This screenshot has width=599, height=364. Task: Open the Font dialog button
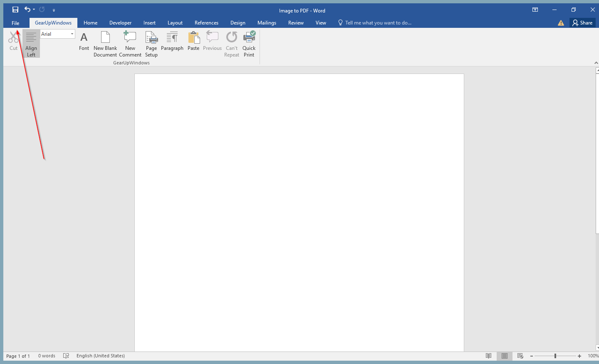[84, 41]
